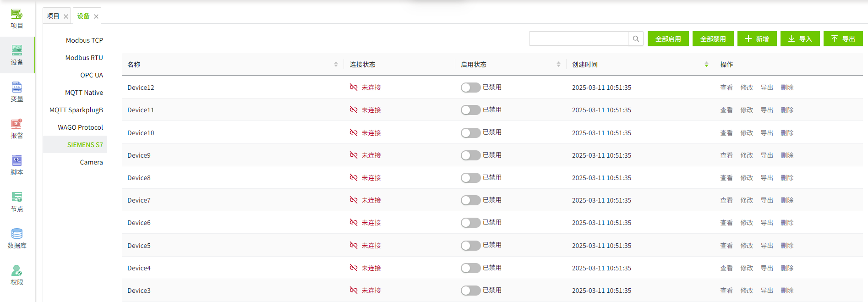
Task: Sort by 启用状态 column arrows
Action: [x=558, y=65]
